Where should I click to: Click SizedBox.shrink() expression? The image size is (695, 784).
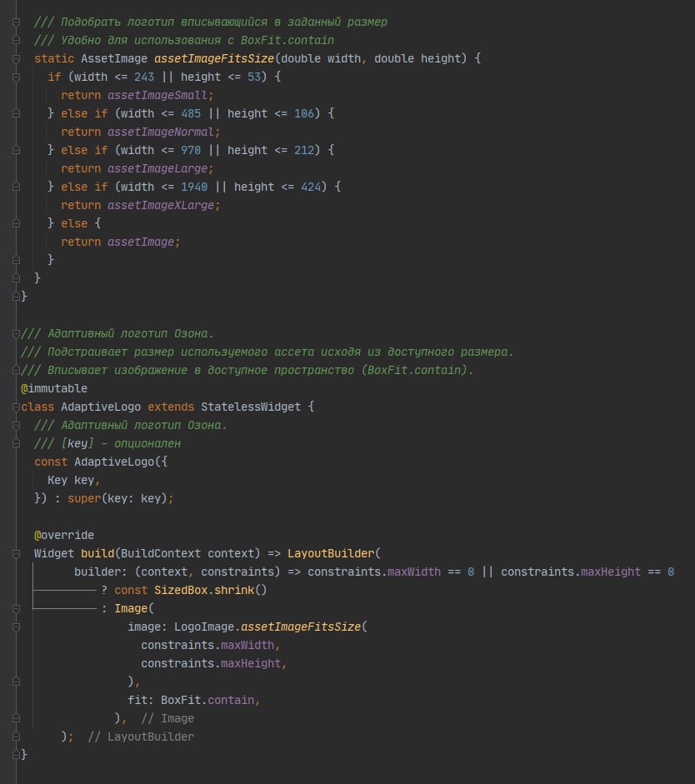point(211,590)
